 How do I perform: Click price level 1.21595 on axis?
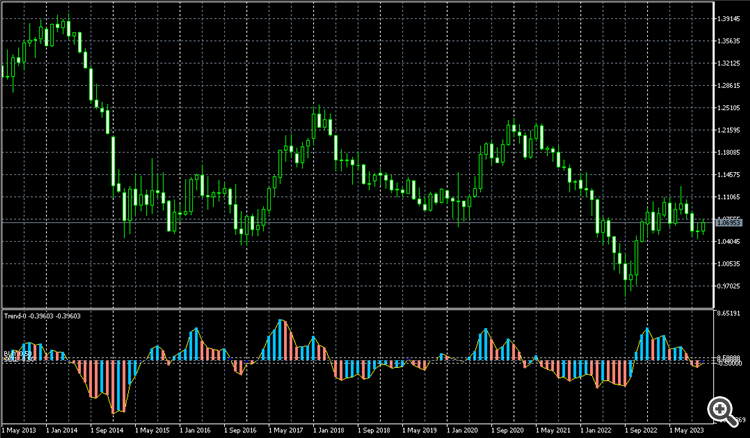(729, 130)
